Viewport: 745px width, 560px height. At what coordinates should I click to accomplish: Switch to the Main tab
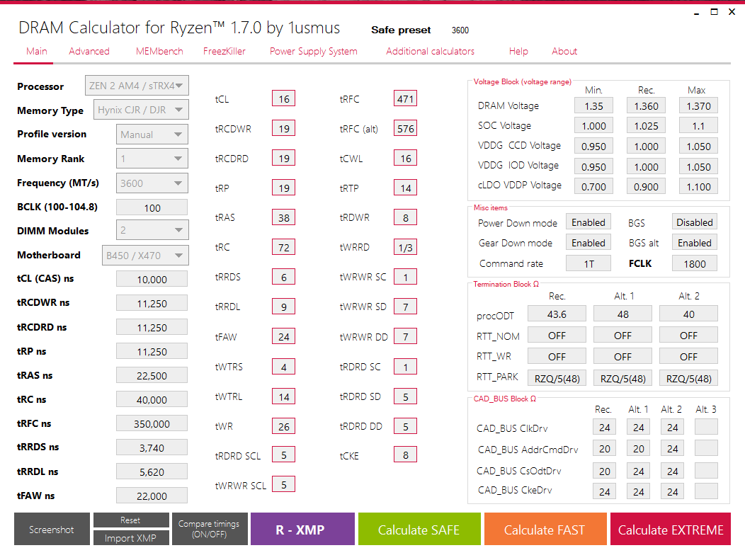tap(37, 51)
